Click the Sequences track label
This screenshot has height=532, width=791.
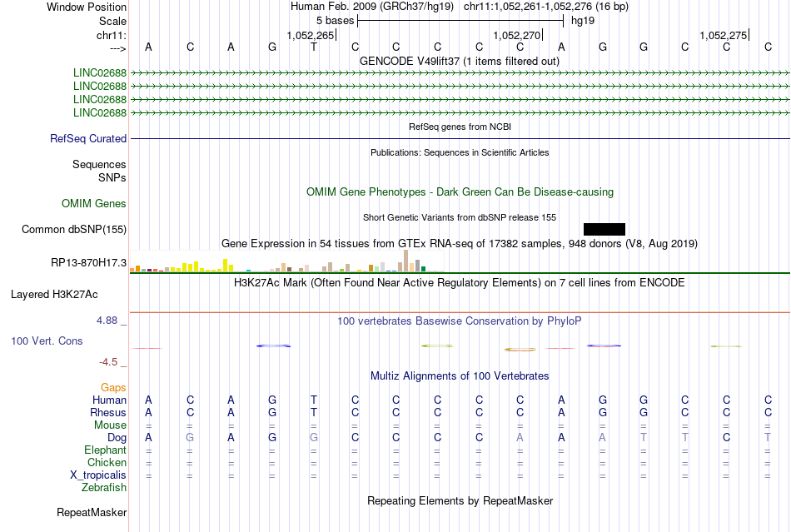click(99, 164)
